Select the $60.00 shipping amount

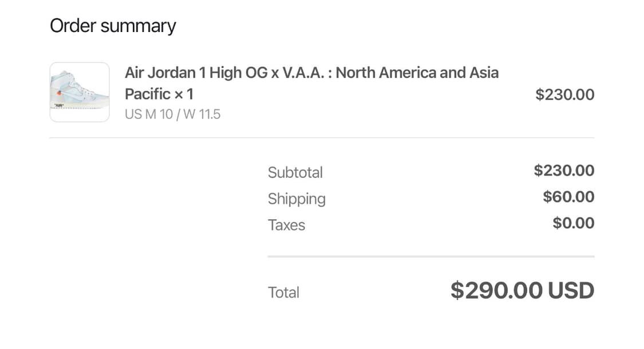pos(568,197)
